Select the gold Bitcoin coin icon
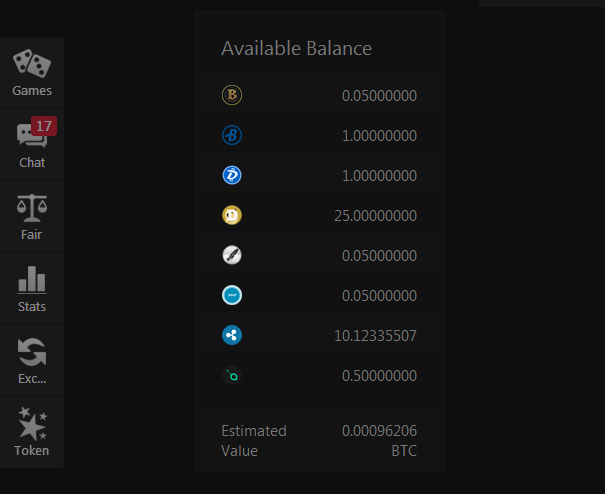Image resolution: width=605 pixels, height=494 pixels. tap(232, 95)
